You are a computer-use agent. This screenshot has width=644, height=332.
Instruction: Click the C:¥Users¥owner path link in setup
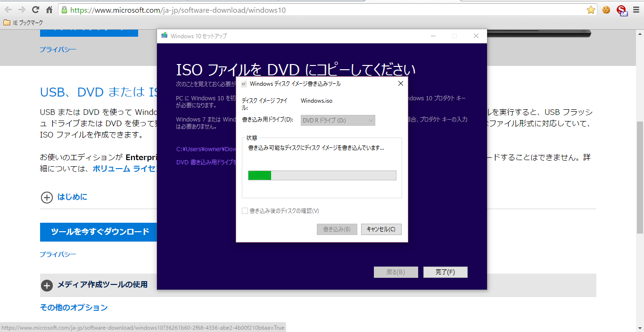pyautogui.click(x=206, y=149)
